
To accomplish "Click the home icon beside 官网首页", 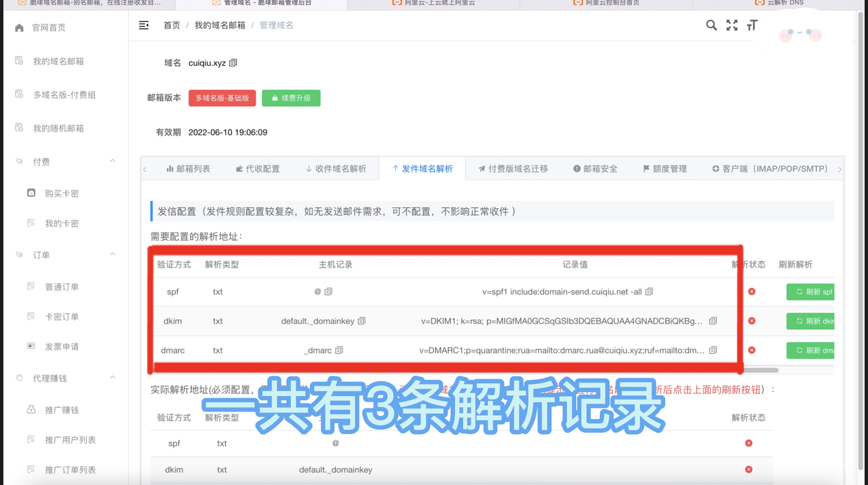I will tap(19, 28).
